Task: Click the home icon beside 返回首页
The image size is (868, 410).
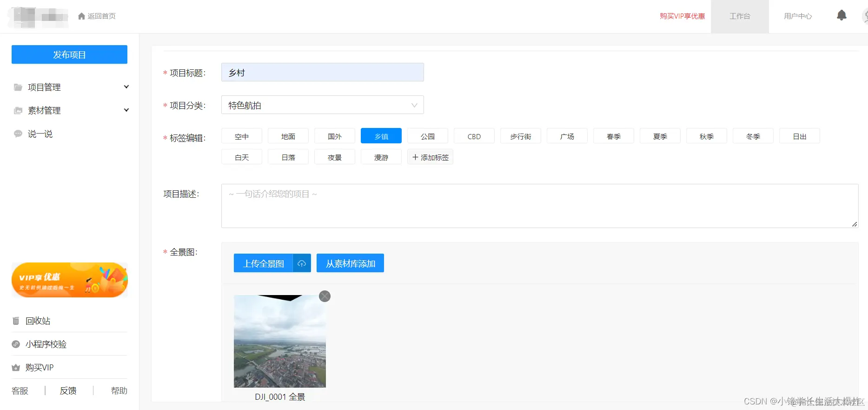Action: 81,16
